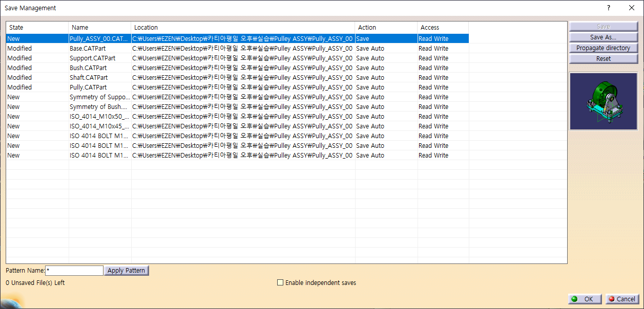Click the Save As... button
644x309 pixels.
(603, 37)
